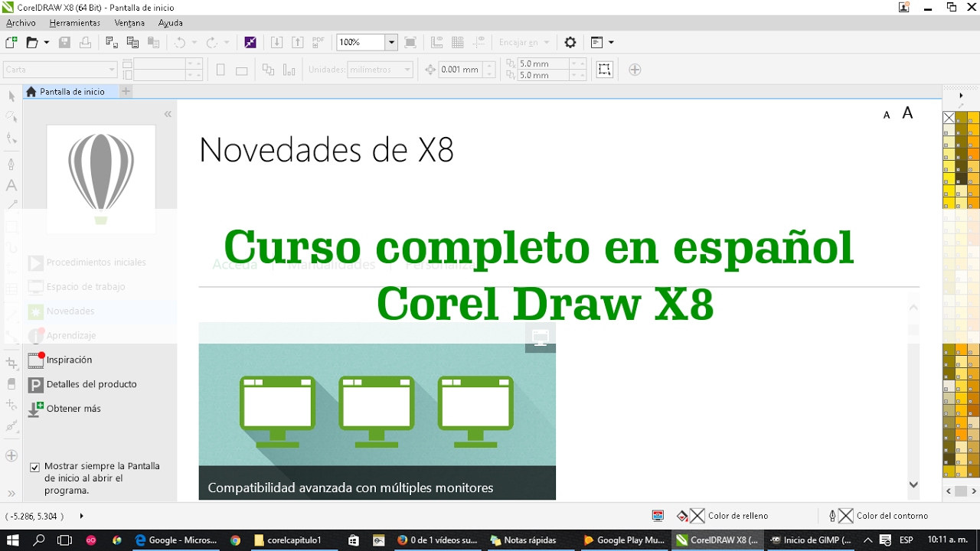Open the Archivo menu
Image resolution: width=980 pixels, height=551 pixels.
pos(21,23)
